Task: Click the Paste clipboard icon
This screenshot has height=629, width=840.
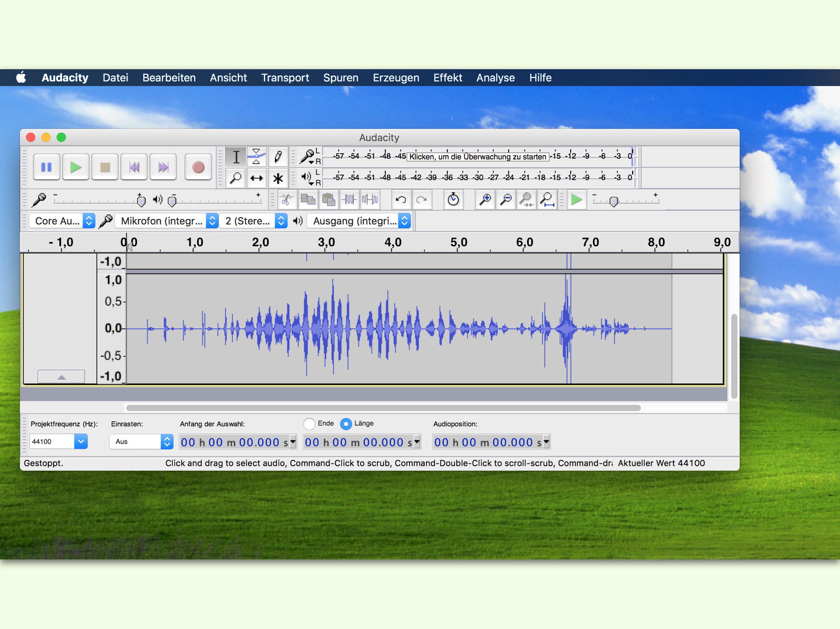Action: pos(329,199)
